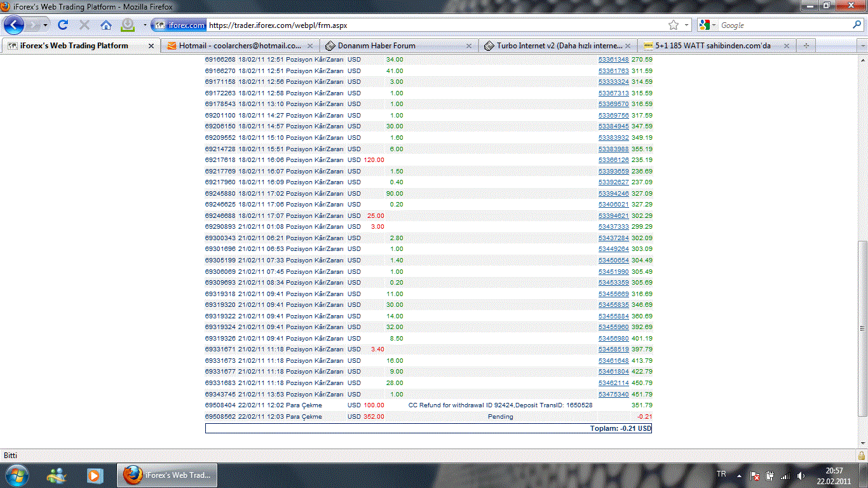This screenshot has height=488, width=868.
Task: Reload the page with the refresh icon
Action: tap(62, 25)
